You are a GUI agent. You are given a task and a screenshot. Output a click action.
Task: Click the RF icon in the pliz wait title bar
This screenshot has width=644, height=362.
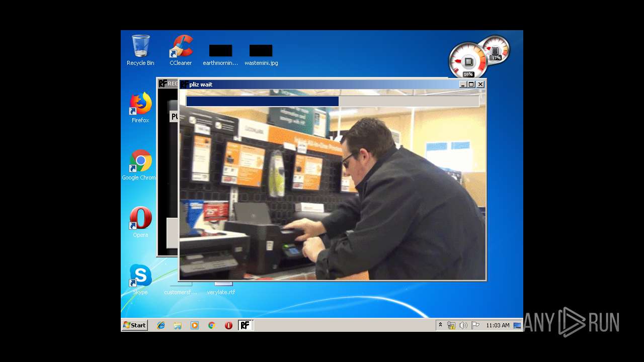[x=185, y=84]
